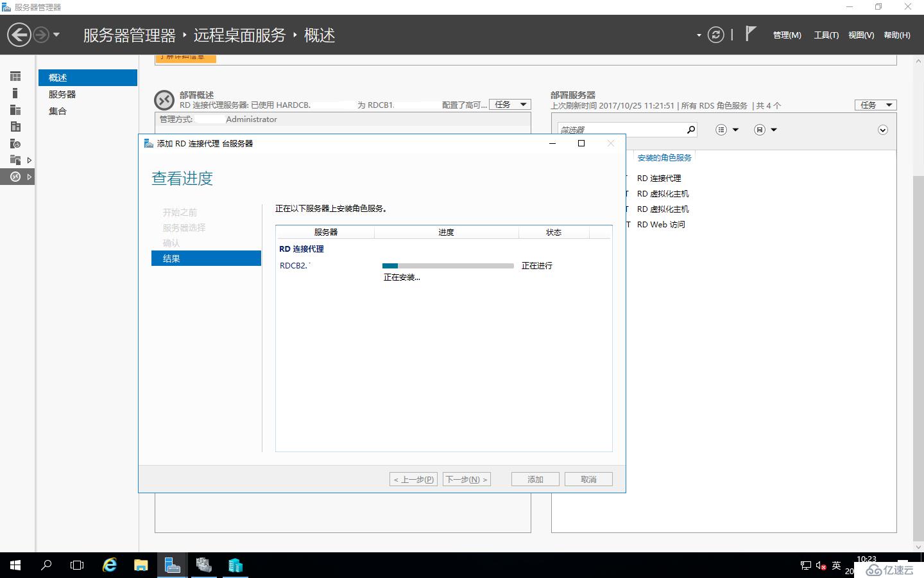Click 进度 column header in wizard

click(447, 232)
